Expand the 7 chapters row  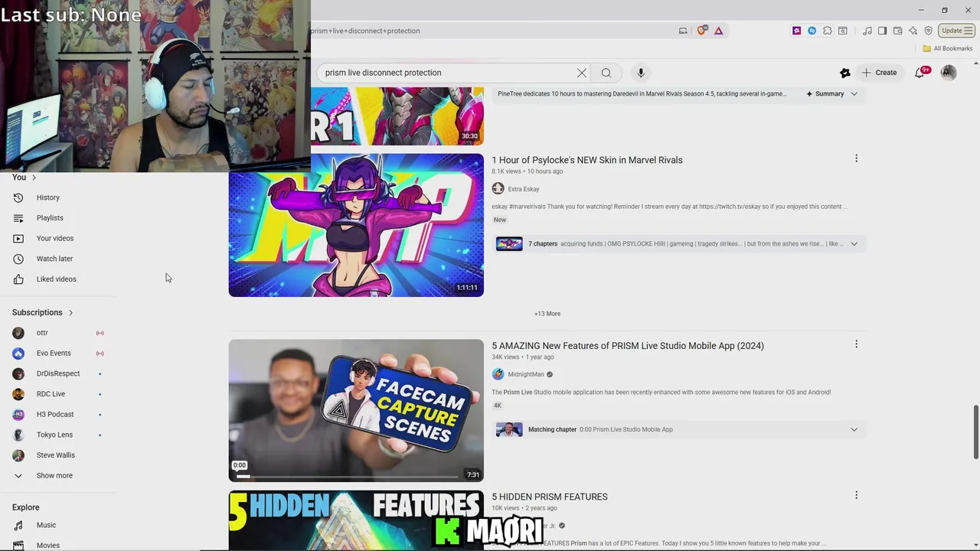coord(854,244)
